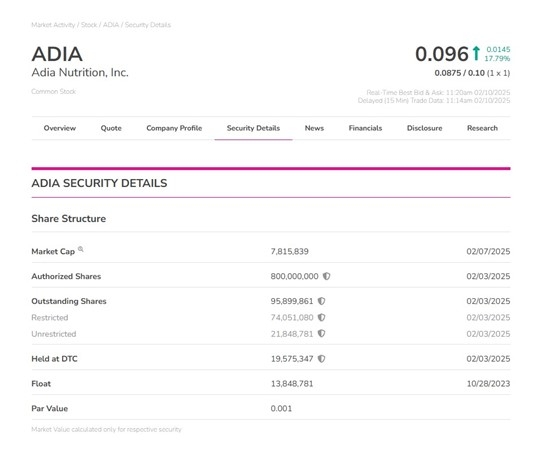Viewport: 550px width, 457px height.
Task: Click the Restricted date 02/03/2025
Action: click(x=488, y=317)
